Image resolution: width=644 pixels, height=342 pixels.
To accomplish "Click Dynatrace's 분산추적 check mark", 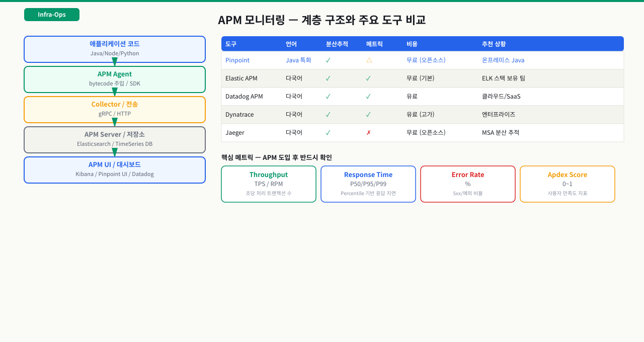I will [328, 115].
